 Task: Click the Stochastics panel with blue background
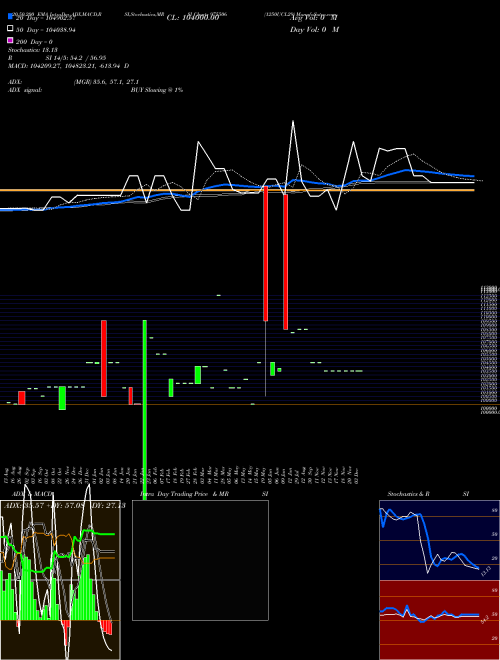pos(439,540)
